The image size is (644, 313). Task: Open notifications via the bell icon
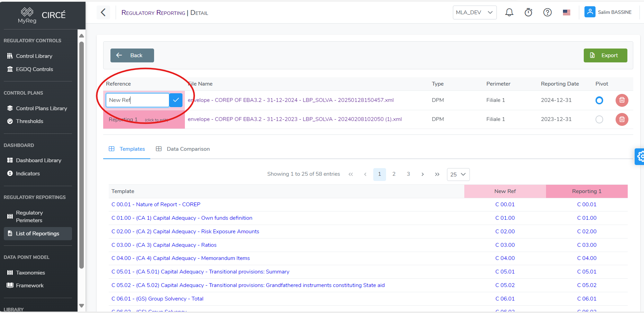pyautogui.click(x=509, y=12)
